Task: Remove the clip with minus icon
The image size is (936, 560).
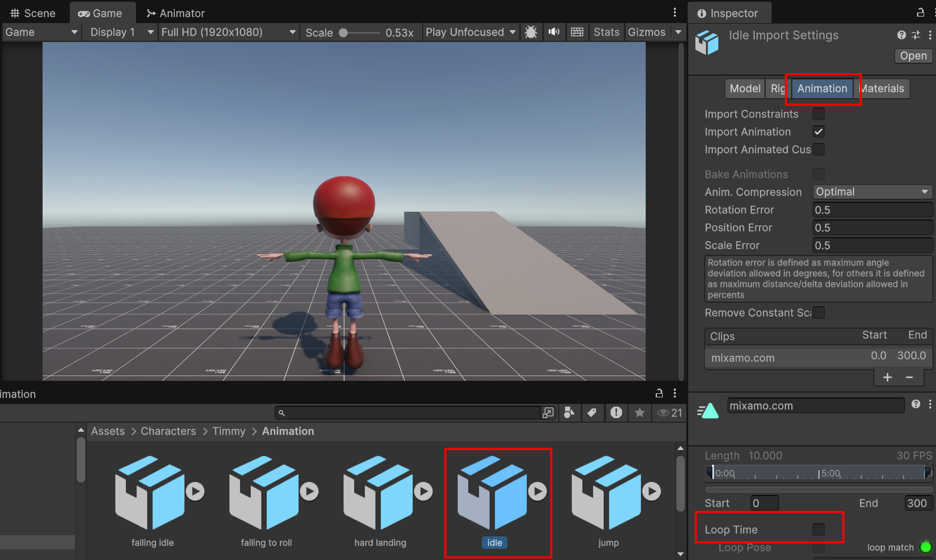Action: (909, 377)
